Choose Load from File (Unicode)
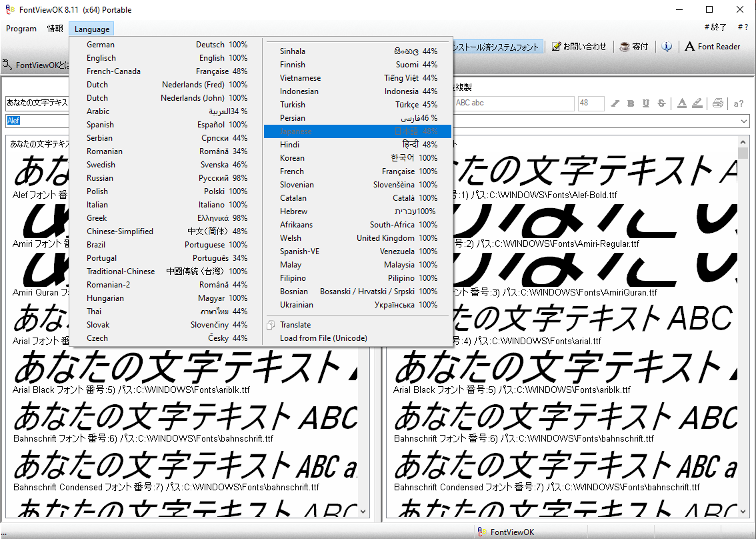Image resolution: width=756 pixels, height=539 pixels. [x=358, y=338]
